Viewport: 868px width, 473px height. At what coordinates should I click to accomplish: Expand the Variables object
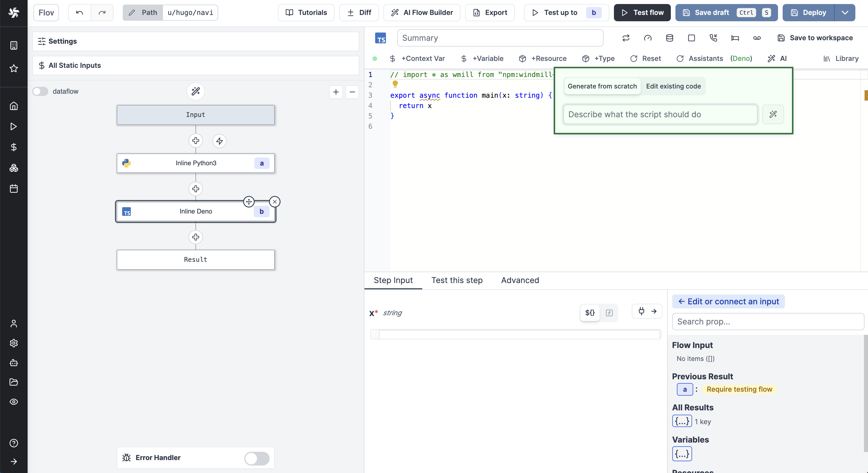point(682,454)
